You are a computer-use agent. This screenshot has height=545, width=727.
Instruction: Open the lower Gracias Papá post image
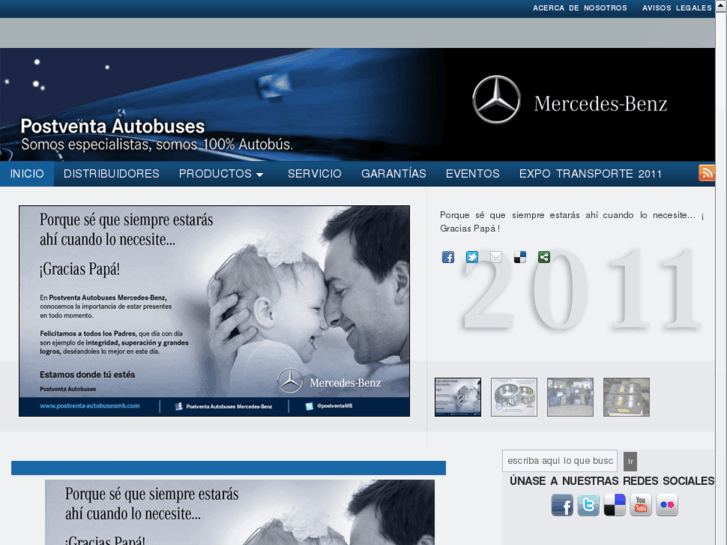point(240,512)
